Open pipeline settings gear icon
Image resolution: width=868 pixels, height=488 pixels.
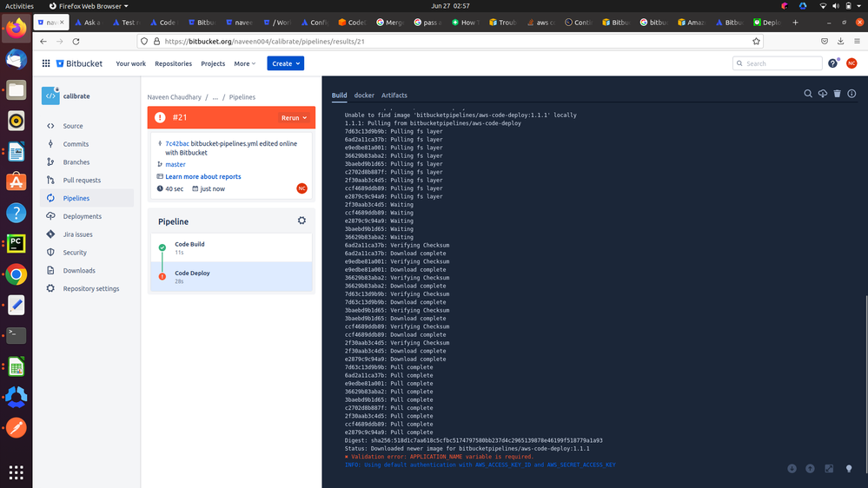pos(301,221)
